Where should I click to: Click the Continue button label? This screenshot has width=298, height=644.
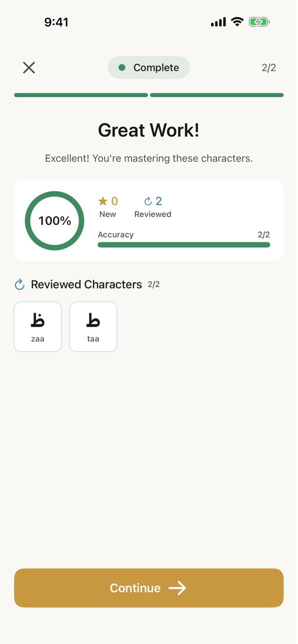coord(135,588)
